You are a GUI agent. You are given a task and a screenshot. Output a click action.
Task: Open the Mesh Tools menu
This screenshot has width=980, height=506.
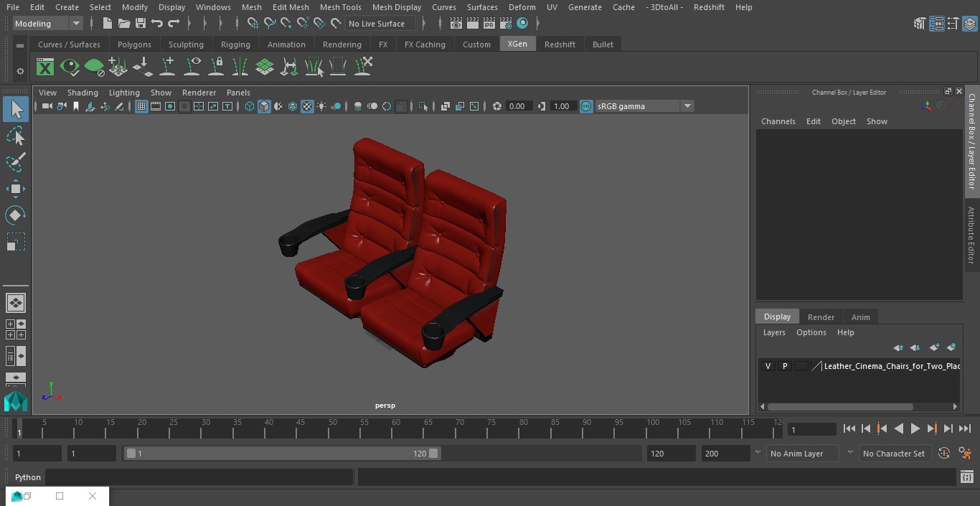coord(340,7)
